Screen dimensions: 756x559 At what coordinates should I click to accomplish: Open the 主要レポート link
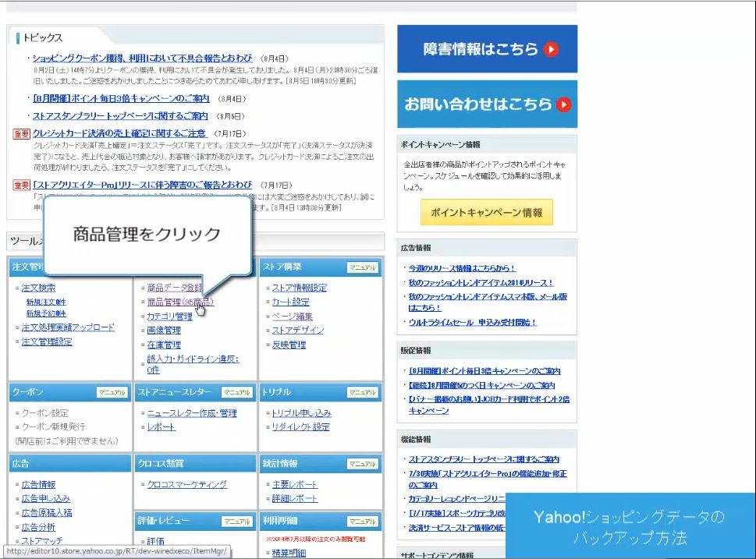point(295,484)
